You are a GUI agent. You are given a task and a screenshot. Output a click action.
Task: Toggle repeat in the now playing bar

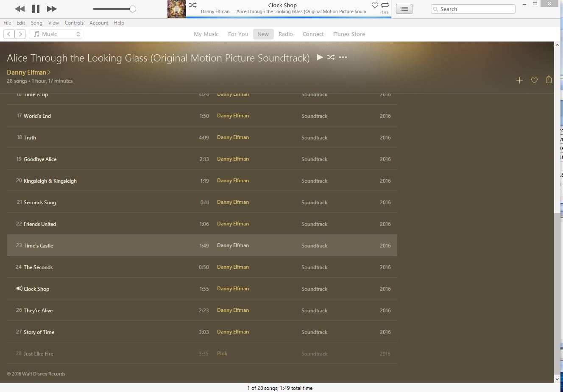[x=385, y=5]
